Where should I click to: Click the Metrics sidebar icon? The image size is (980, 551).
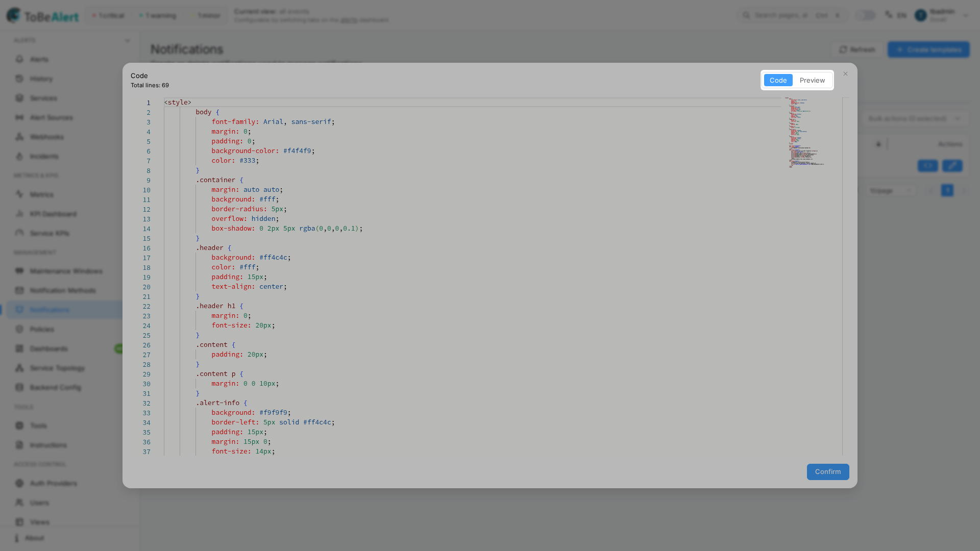coord(19,194)
